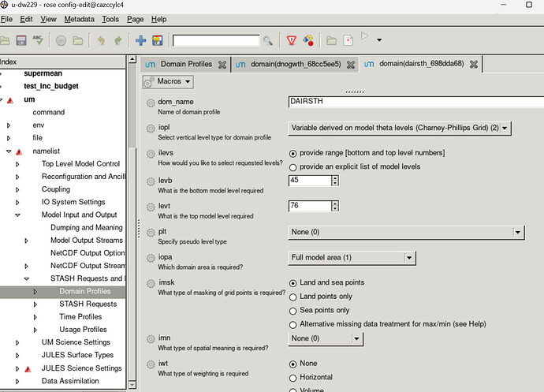Click the browse files folder icon
544x392 pixels.
coord(78,41)
